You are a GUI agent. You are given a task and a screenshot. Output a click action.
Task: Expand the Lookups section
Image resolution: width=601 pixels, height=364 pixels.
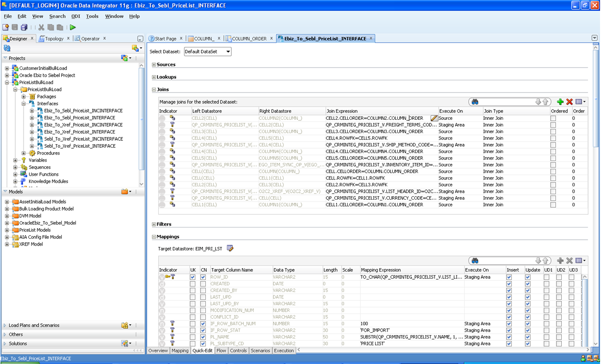[154, 77]
